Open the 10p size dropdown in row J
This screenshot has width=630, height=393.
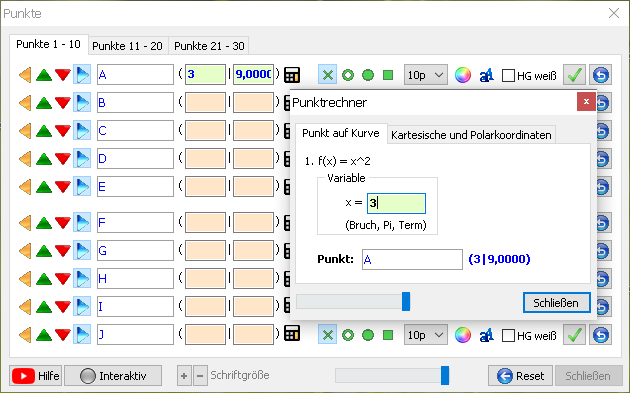click(425, 335)
